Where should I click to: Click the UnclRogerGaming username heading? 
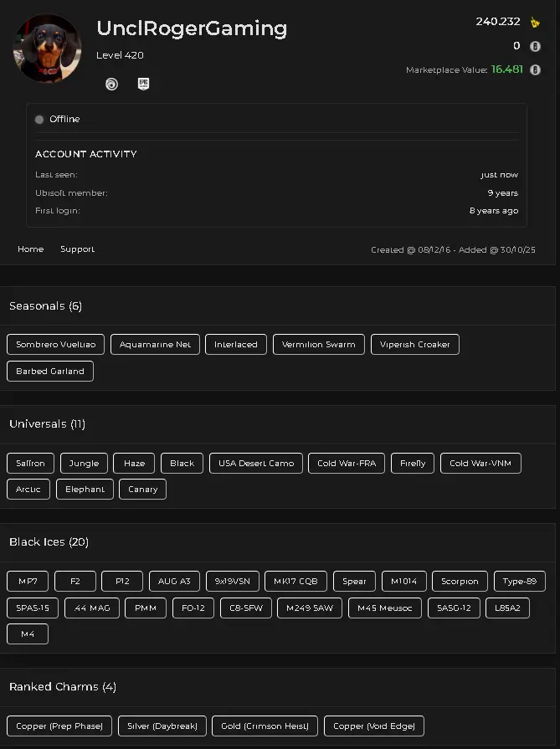(x=192, y=28)
